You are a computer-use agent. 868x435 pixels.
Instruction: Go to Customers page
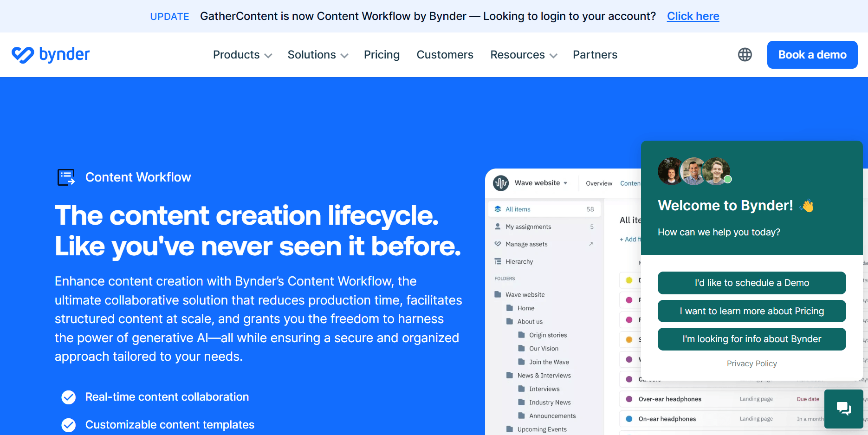(x=445, y=55)
